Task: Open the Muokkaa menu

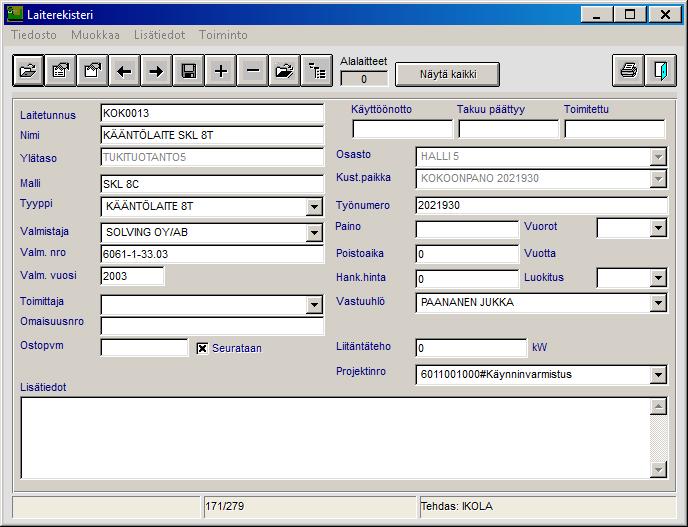Action: tap(95, 35)
